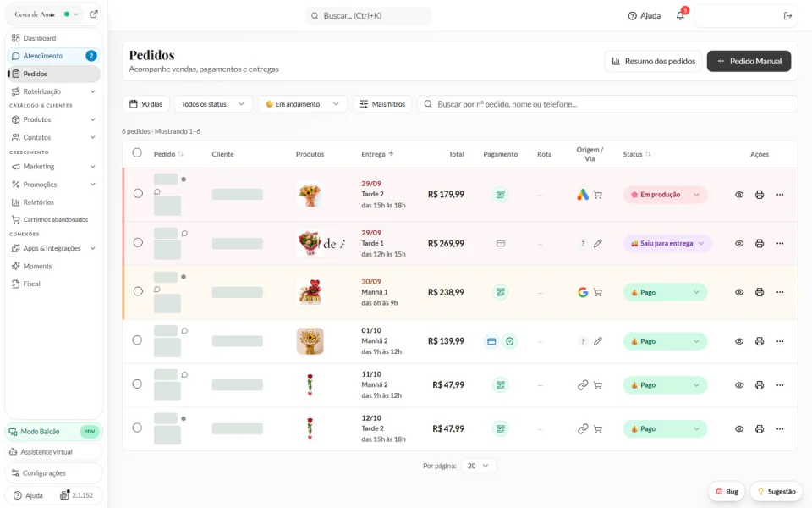Click the version 2.1.152 icon
This screenshot has width=812, height=508.
click(x=64, y=494)
